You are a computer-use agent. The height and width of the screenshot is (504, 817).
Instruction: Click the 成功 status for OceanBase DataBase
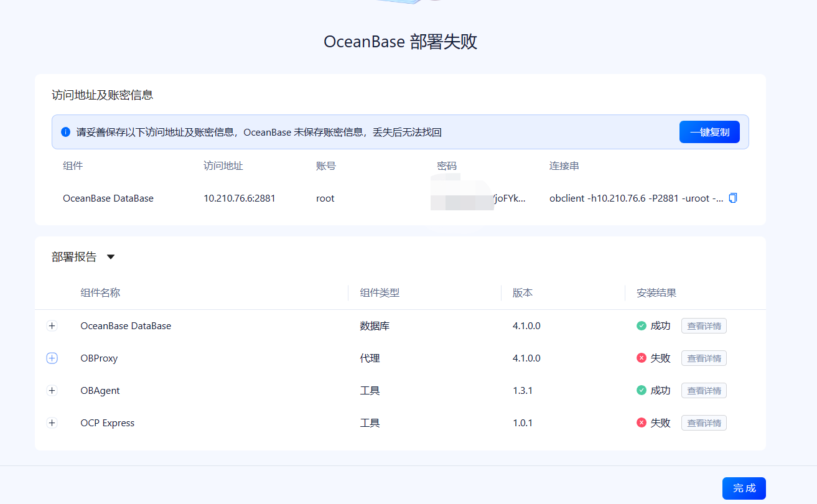point(661,326)
